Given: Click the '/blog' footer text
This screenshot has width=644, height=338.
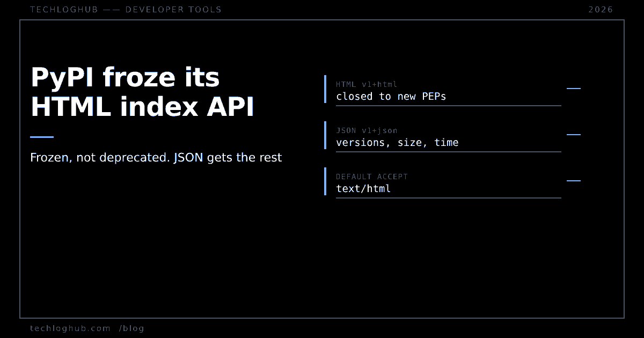Looking at the screenshot, I should (x=131, y=328).
